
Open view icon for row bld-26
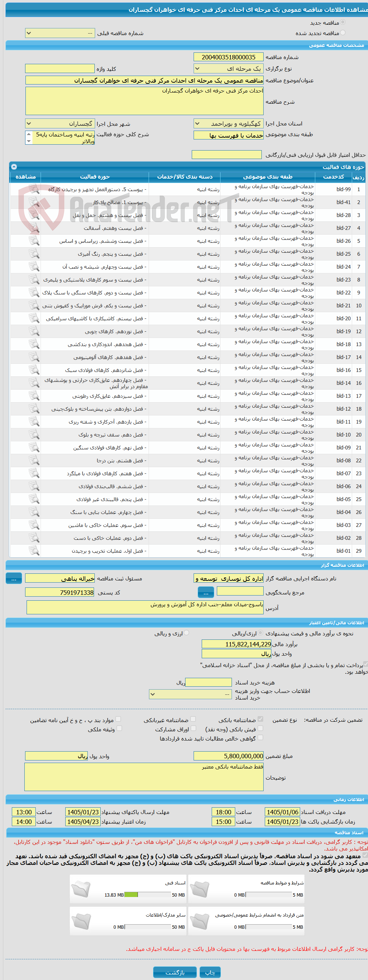pyautogui.click(x=34, y=241)
